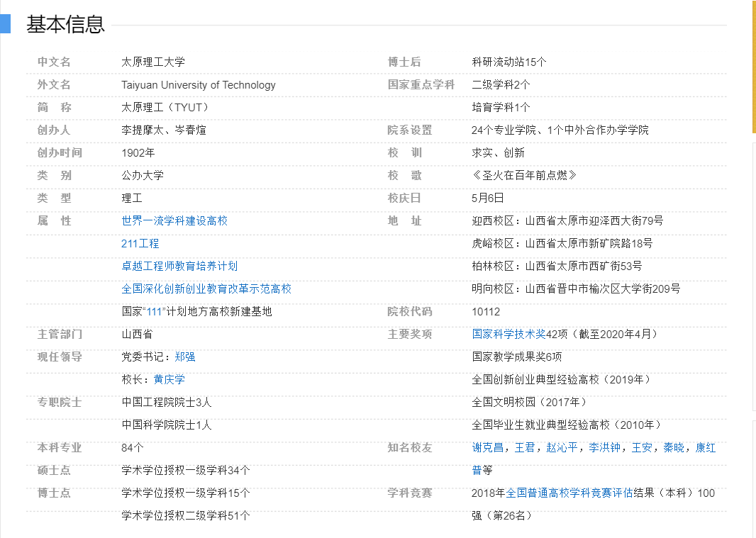Click the 主管部门 value 山西省
The image size is (756, 538).
(138, 334)
